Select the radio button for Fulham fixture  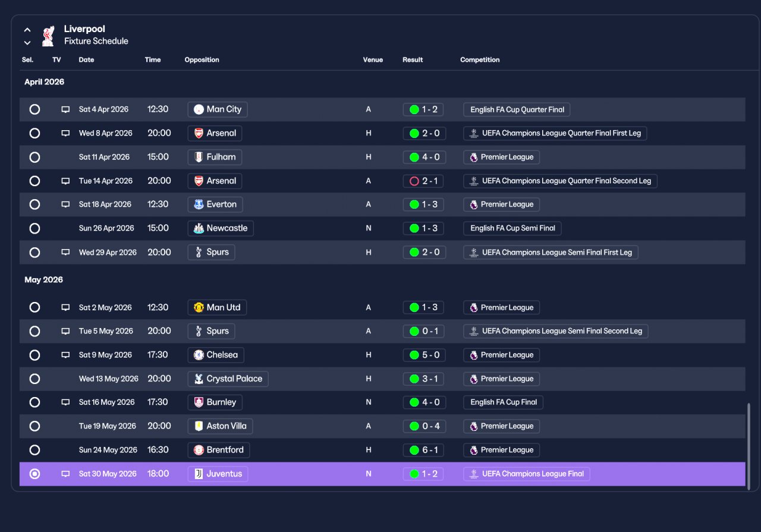34,157
